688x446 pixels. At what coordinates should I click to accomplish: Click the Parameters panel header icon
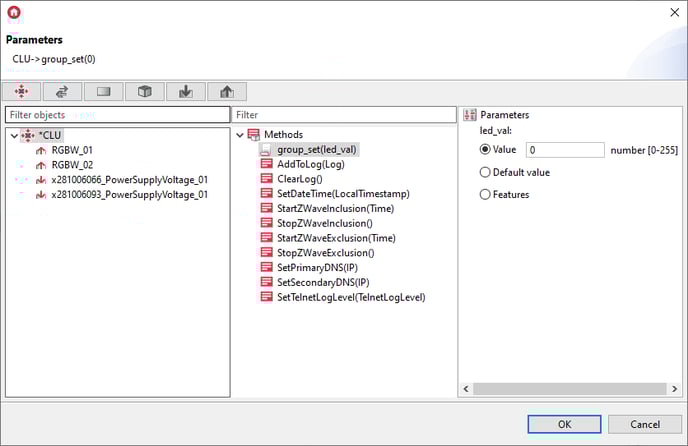[x=470, y=115]
